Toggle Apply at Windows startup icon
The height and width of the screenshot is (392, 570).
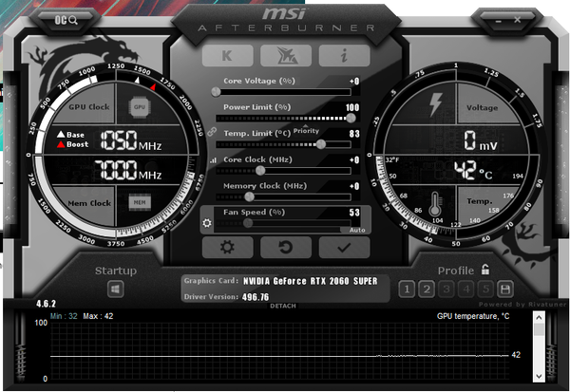click(x=116, y=289)
